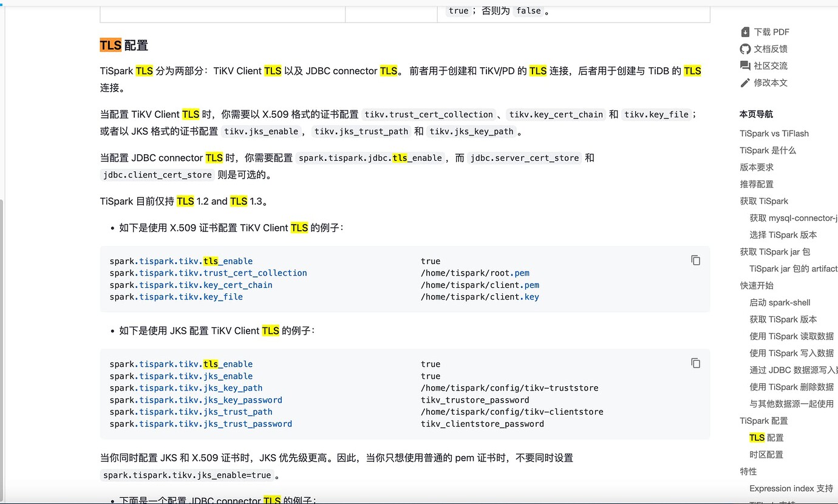Open the 文档反馈 link
Screen dimensions: 838x504
771,49
